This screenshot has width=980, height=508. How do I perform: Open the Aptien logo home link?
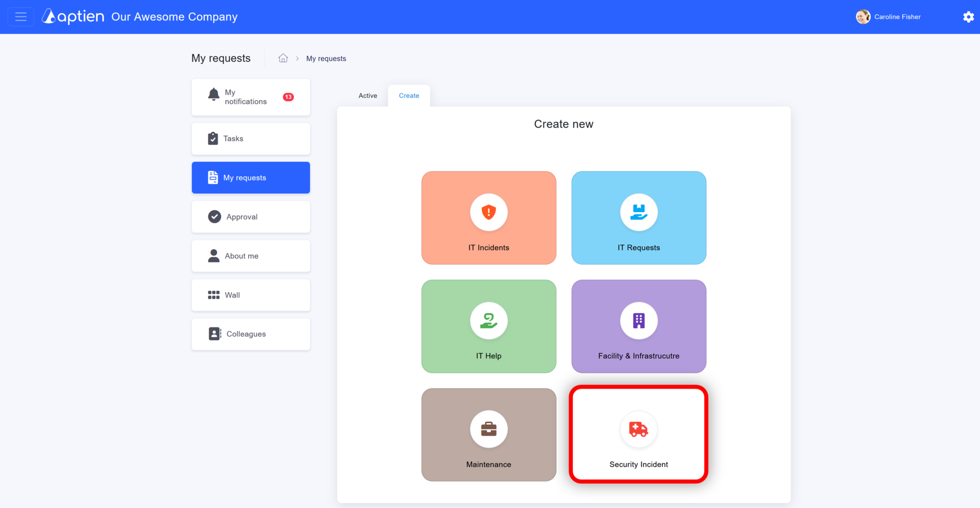73,16
